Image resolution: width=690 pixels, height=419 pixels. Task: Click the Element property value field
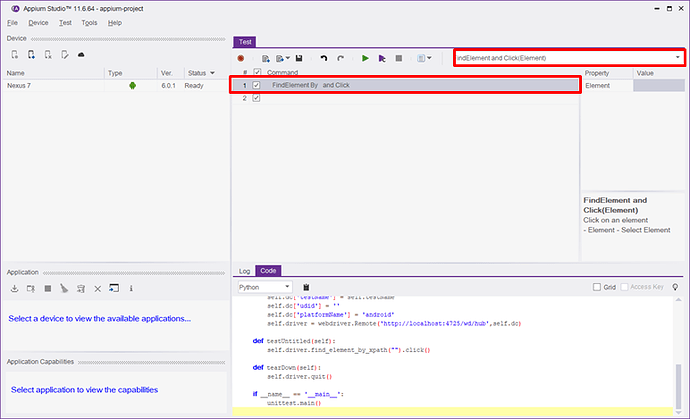659,86
